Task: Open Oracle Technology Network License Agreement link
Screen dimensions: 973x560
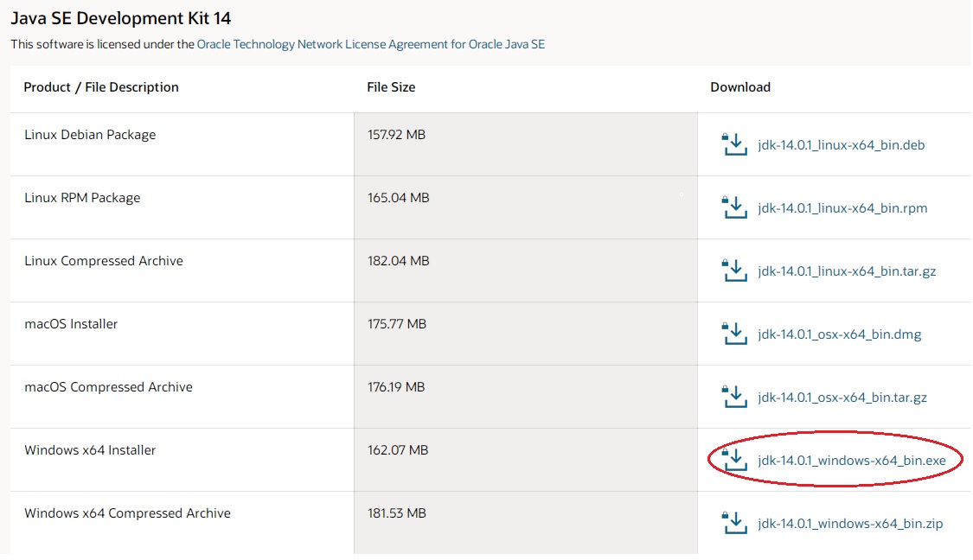Action: (x=370, y=44)
